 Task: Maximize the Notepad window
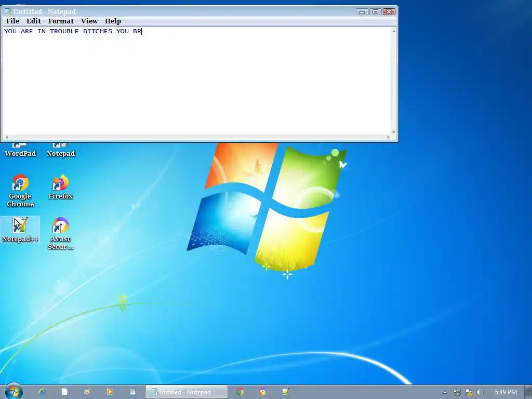(x=375, y=12)
